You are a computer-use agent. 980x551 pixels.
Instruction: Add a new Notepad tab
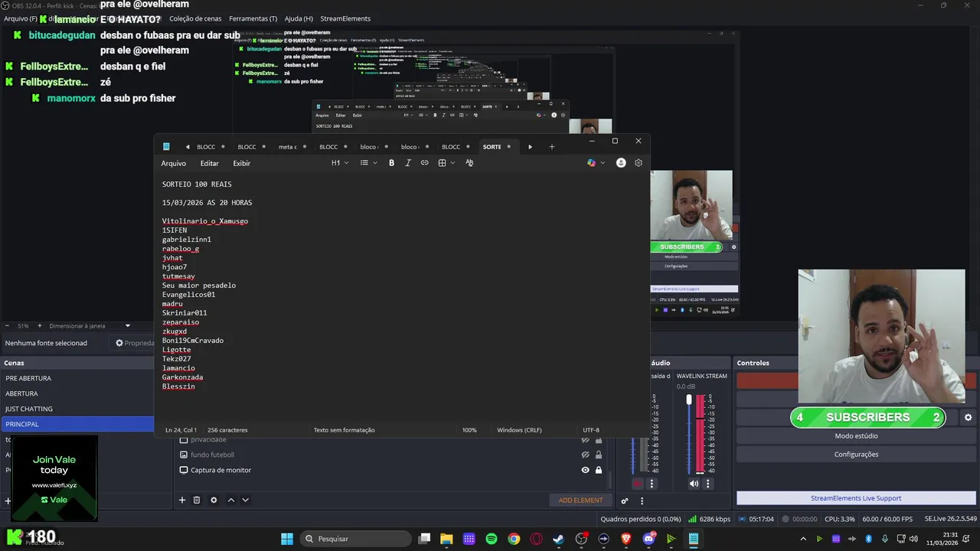[x=551, y=147]
